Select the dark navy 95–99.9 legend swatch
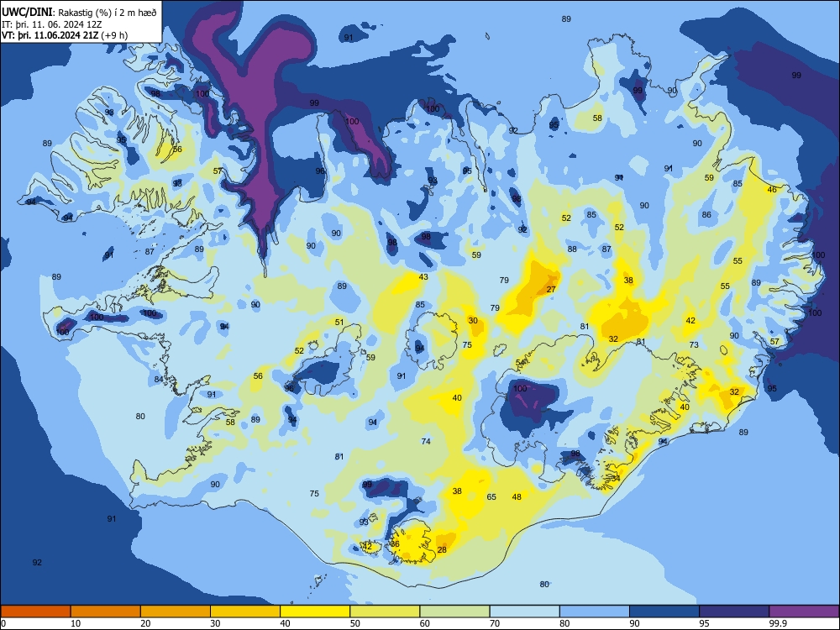 (734, 612)
